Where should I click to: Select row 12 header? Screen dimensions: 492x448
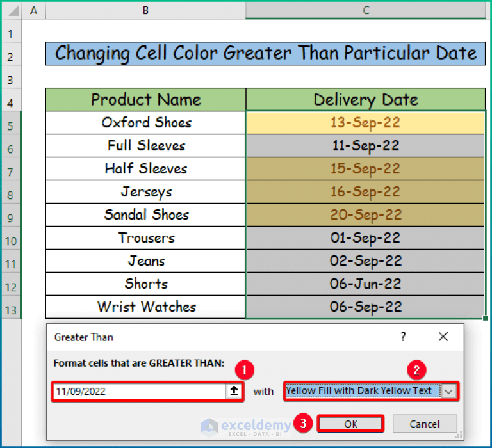point(12,284)
